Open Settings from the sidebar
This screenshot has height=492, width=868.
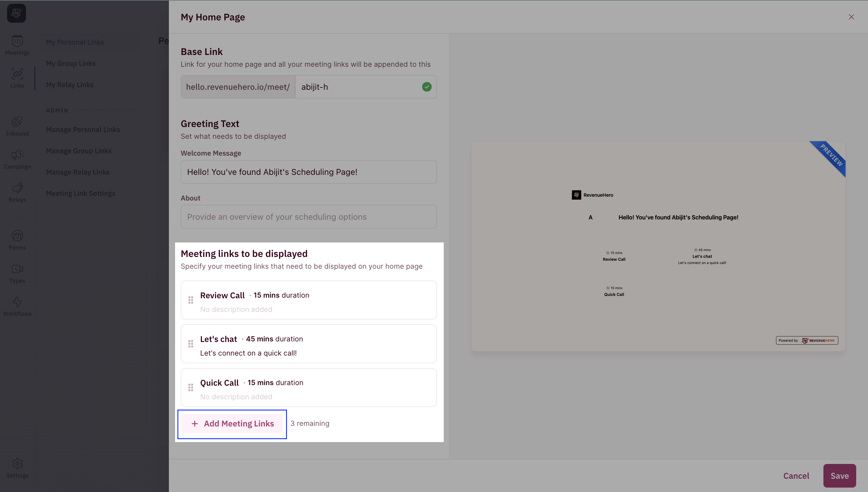17,468
